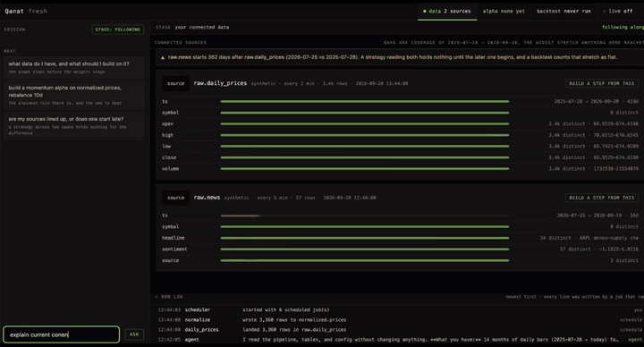This screenshot has width=644, height=347.
Task: Select the high column row
Action: pyautogui.click(x=400, y=135)
